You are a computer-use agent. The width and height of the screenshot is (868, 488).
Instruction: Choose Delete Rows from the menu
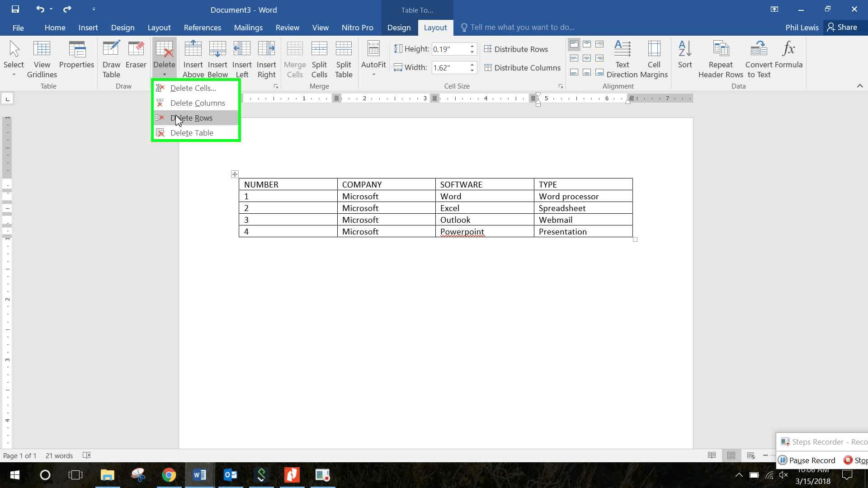[191, 118]
